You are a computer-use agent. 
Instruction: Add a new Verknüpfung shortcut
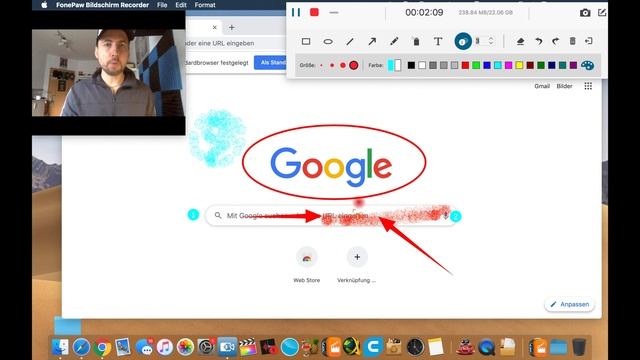click(x=357, y=264)
